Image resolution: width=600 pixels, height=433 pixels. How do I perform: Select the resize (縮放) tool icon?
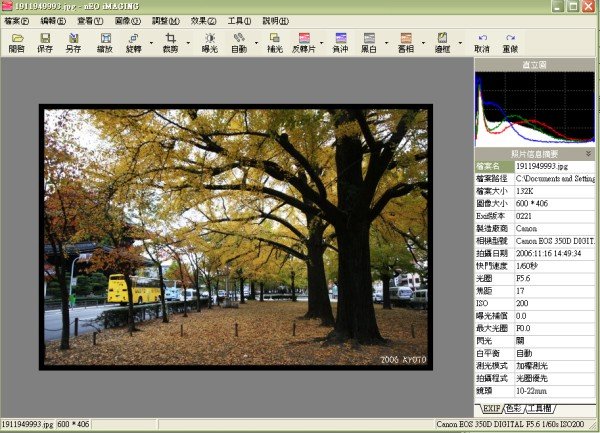tap(105, 43)
